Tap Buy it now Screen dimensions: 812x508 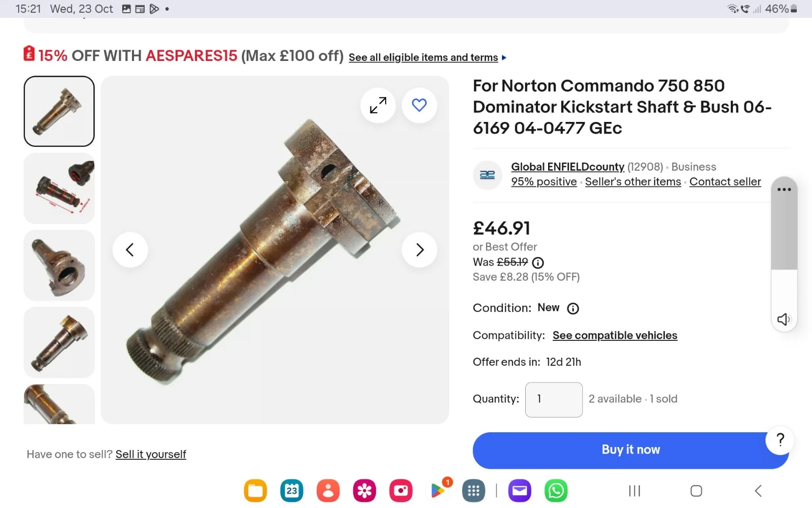coord(630,450)
